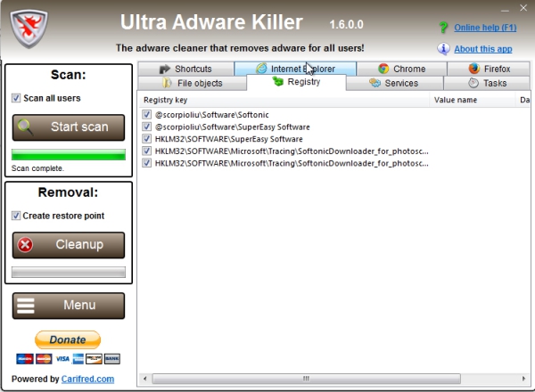Select the @scorpioliu\Software\Softonic row text
535x392 pixels.
click(211, 115)
